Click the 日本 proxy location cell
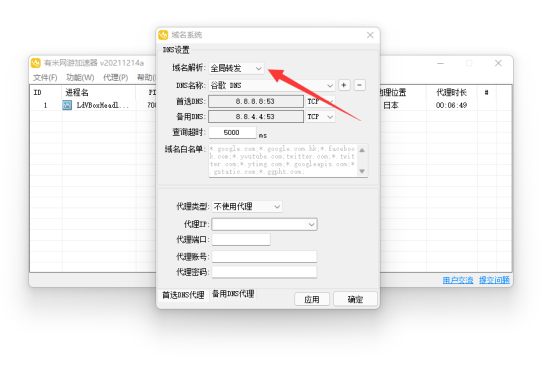The image size is (543, 370). (x=391, y=105)
